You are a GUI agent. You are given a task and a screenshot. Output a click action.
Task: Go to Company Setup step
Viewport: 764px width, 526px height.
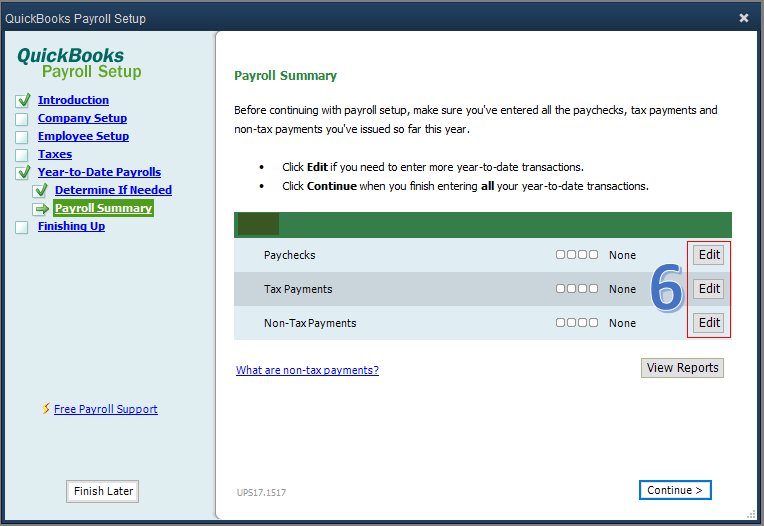coord(82,118)
